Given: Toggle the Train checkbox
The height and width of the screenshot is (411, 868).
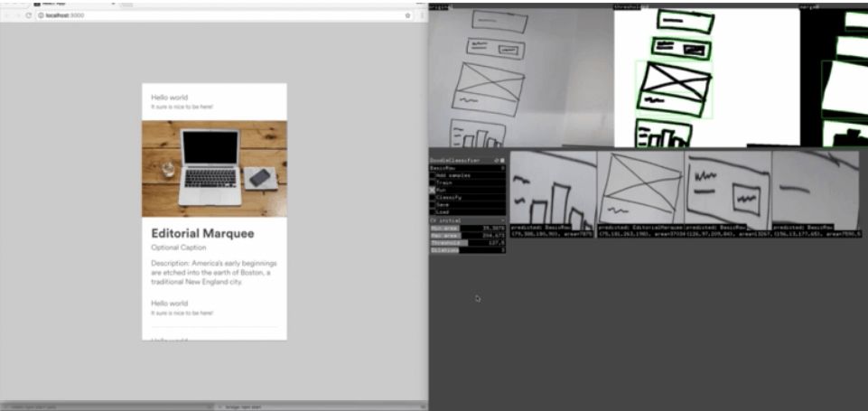Looking at the screenshot, I should click(433, 182).
